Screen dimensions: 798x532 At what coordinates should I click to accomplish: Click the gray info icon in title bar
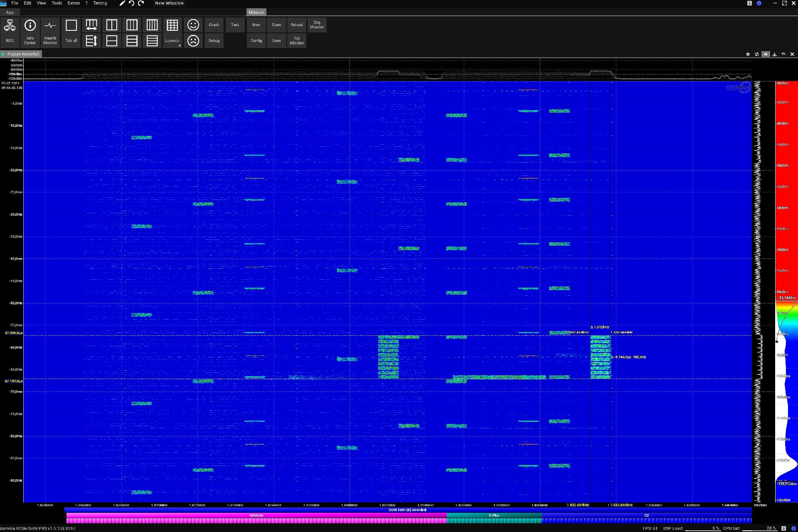click(750, 3)
